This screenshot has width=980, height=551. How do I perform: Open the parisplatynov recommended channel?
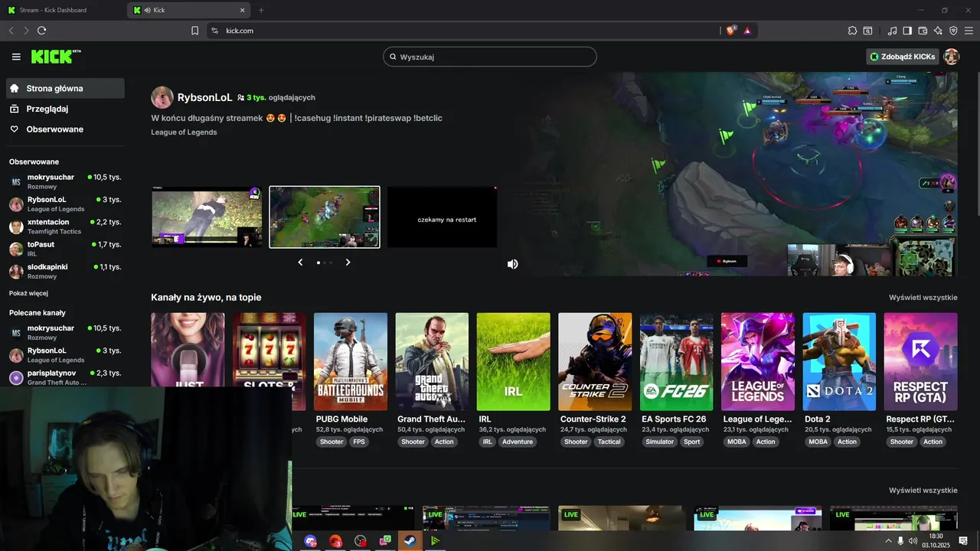[x=65, y=377]
